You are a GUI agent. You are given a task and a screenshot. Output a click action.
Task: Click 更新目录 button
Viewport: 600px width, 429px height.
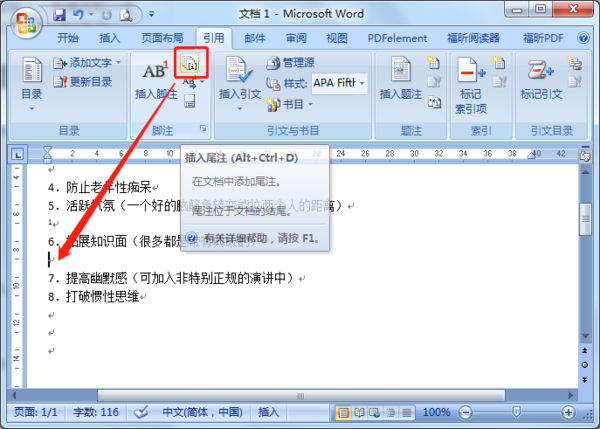pyautogui.click(x=83, y=82)
